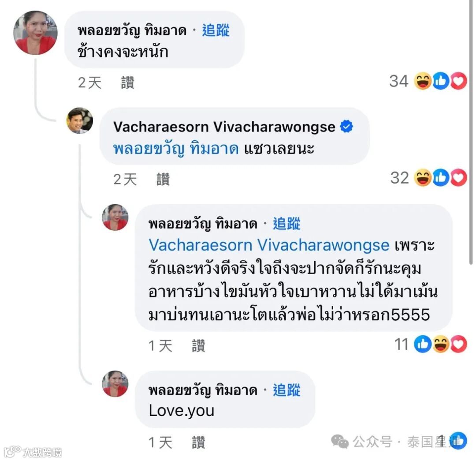
Task: Open the avatar beside the Love.you comment
Action: pos(115,384)
